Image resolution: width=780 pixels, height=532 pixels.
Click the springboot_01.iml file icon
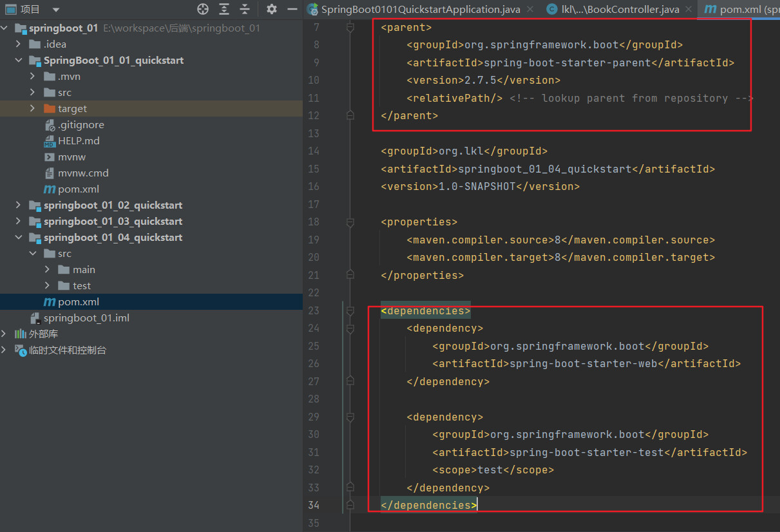(35, 318)
